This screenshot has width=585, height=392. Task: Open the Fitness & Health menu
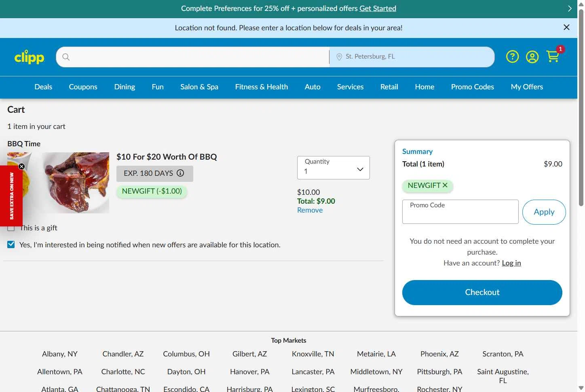pyautogui.click(x=262, y=87)
